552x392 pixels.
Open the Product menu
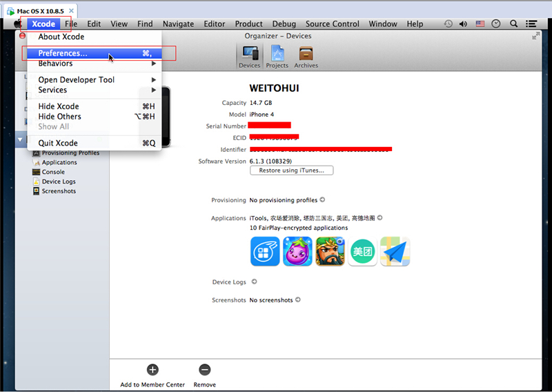pyautogui.click(x=249, y=23)
